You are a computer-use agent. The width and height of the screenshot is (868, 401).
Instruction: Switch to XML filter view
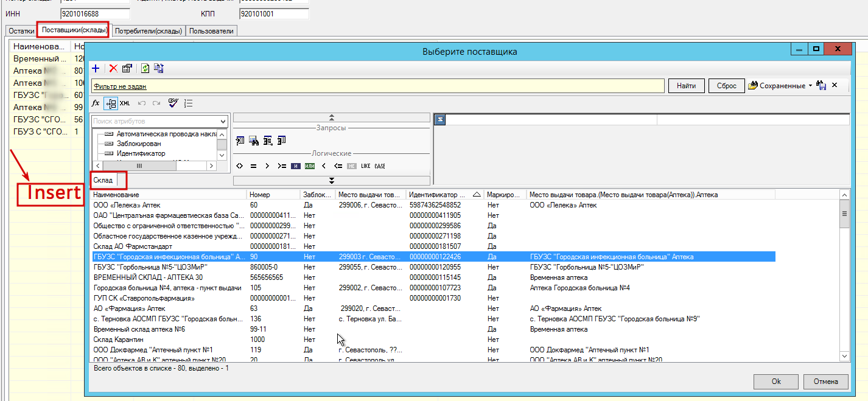(125, 103)
